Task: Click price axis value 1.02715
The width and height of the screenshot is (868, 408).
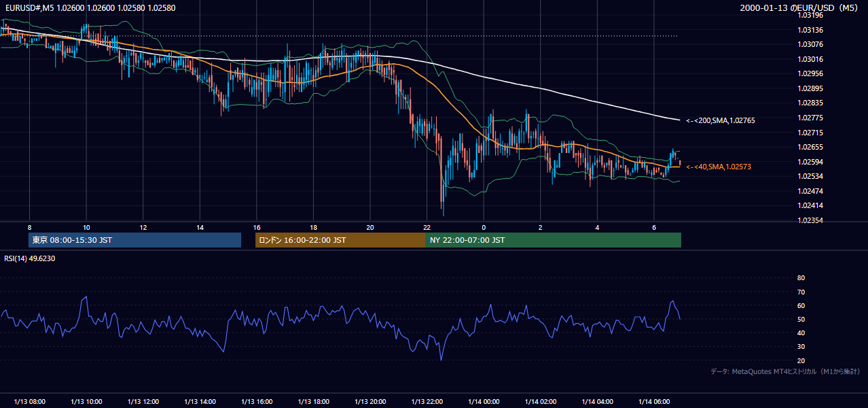Action: click(x=810, y=133)
